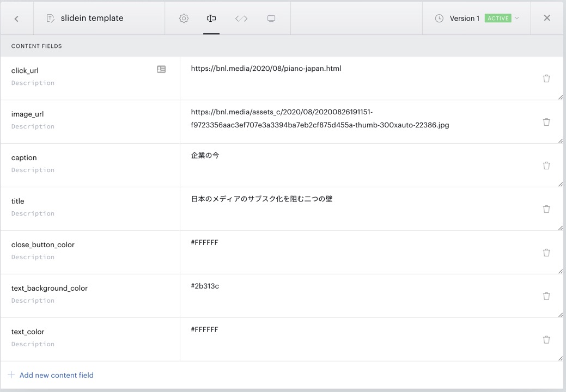The width and height of the screenshot is (566, 392).
Task: Click the back arrow in the header
Action: pos(16,19)
